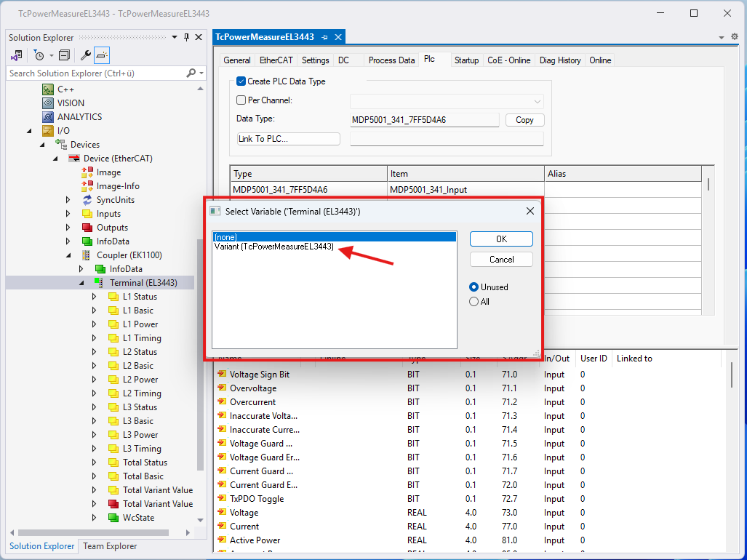Pin the Solution Explorer panel
Image resolution: width=747 pixels, height=560 pixels.
coord(186,37)
